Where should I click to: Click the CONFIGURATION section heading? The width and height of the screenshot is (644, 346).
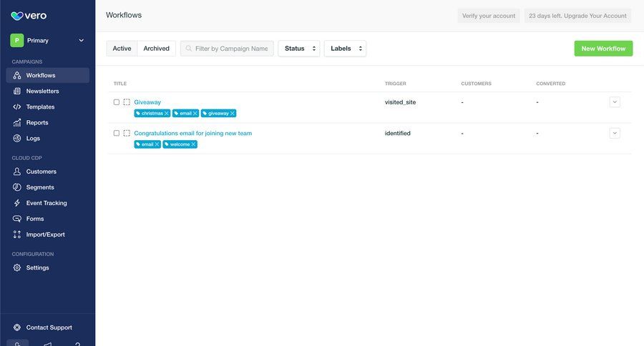click(33, 254)
